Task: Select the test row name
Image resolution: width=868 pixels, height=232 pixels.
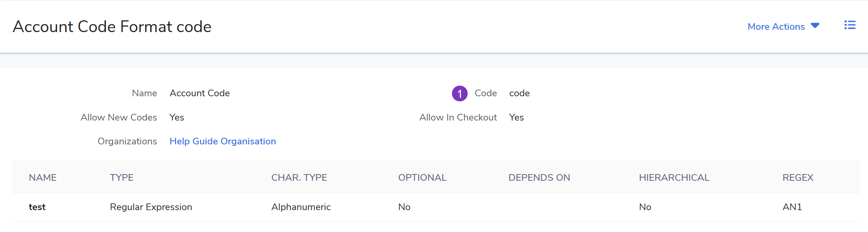Action: point(37,207)
